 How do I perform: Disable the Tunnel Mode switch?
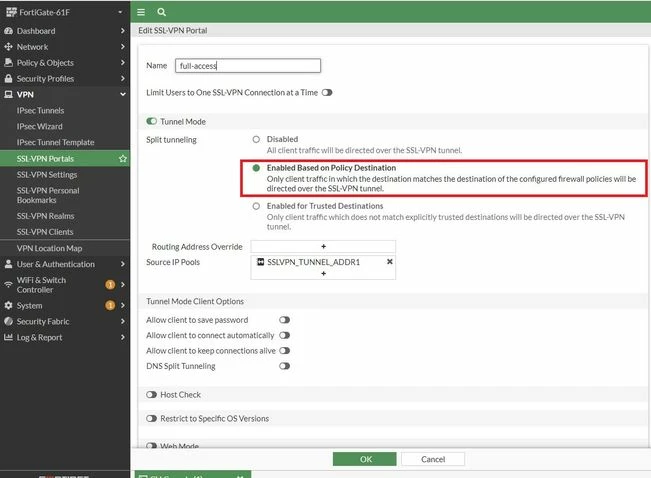(152, 121)
